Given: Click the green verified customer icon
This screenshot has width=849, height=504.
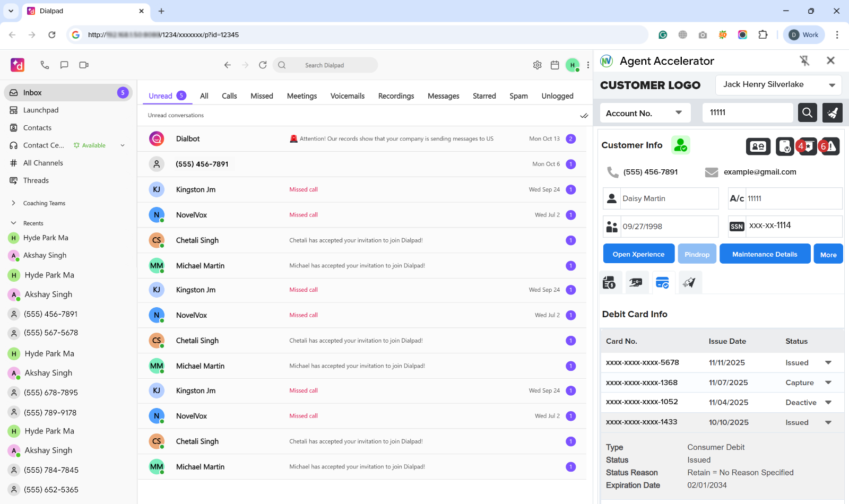Looking at the screenshot, I should click(x=681, y=145).
